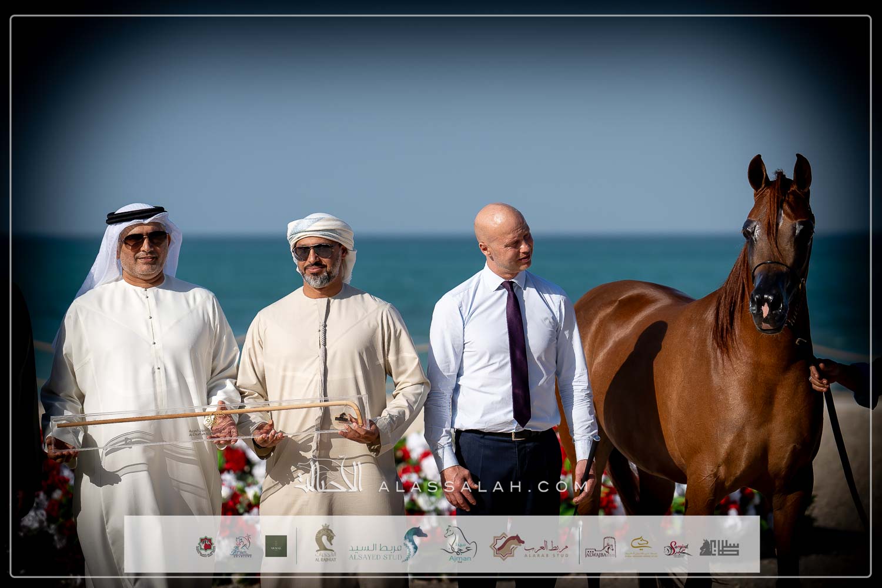882x588 pixels.
Task: Select the dark green AKMAL square logo
Action: [276, 546]
